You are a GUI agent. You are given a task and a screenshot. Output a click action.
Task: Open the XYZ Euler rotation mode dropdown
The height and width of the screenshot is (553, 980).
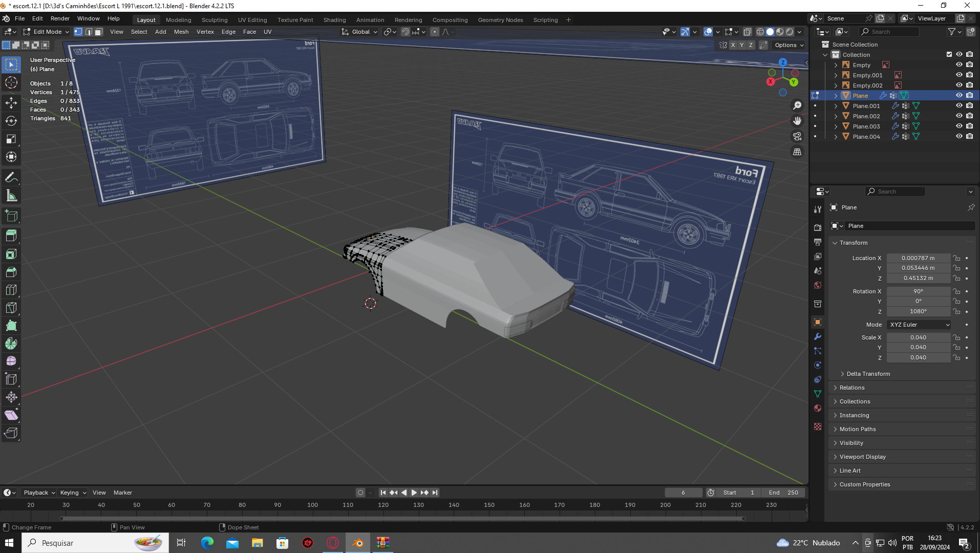(919, 325)
